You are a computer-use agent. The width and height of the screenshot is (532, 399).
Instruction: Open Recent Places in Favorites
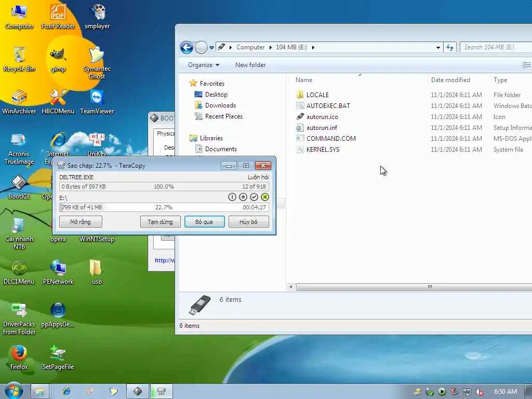(x=223, y=116)
